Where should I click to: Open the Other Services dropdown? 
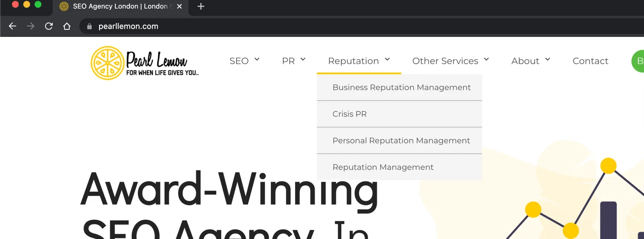click(450, 61)
